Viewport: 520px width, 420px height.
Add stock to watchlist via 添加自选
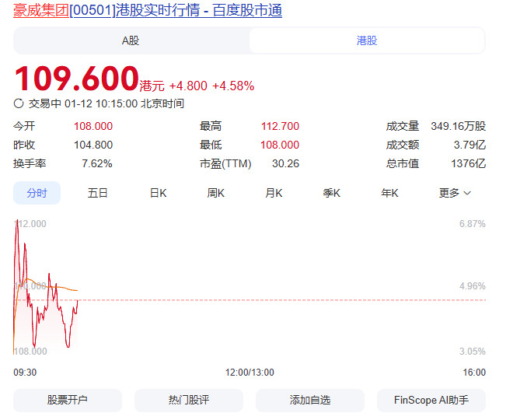(x=310, y=400)
